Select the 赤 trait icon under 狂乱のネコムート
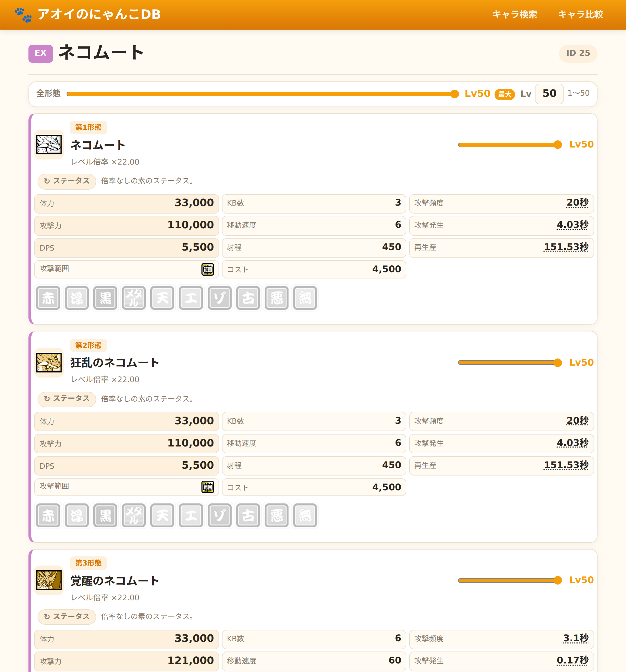 point(48,515)
